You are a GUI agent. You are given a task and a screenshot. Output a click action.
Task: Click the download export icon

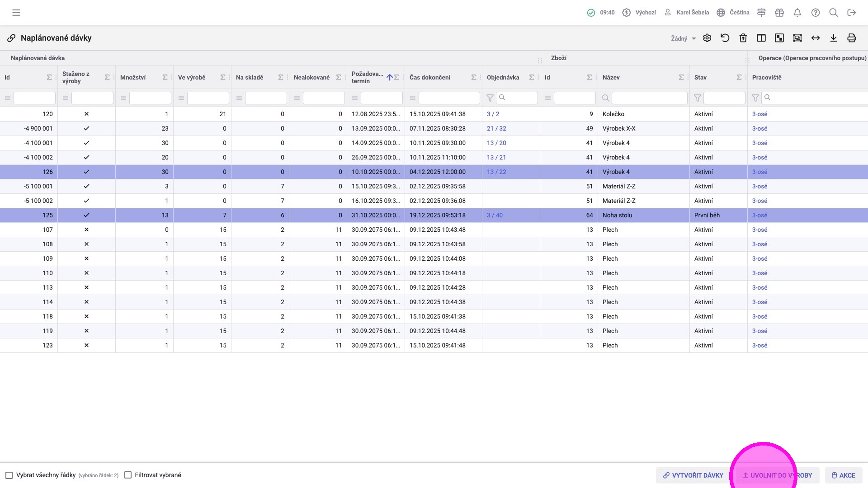tap(834, 38)
